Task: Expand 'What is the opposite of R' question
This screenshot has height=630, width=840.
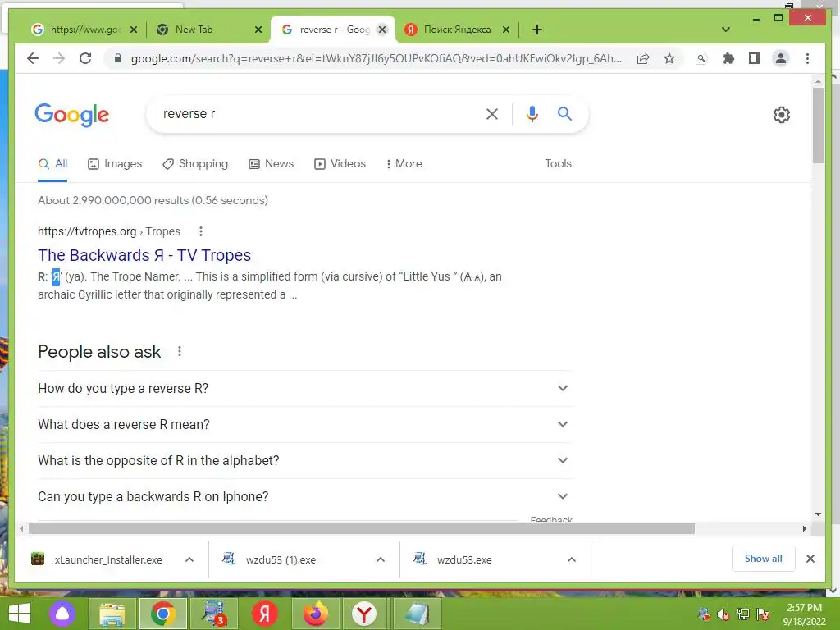Action: coord(304,461)
